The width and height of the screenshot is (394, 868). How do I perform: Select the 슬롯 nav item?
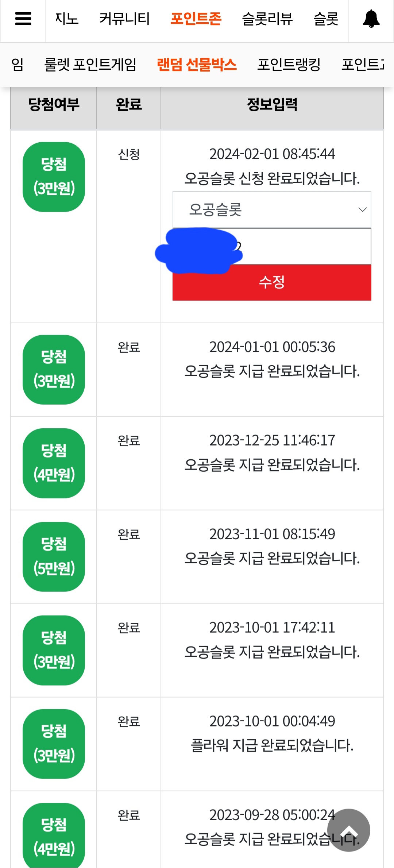coord(326,19)
